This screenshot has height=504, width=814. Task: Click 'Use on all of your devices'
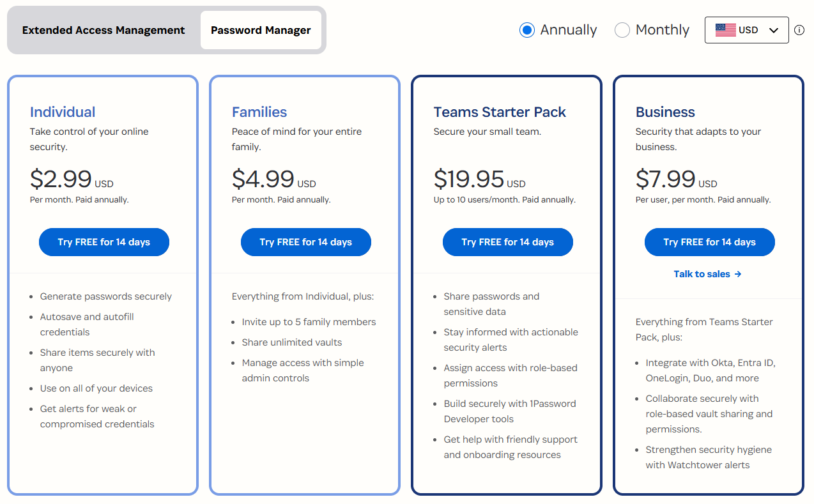(96, 388)
